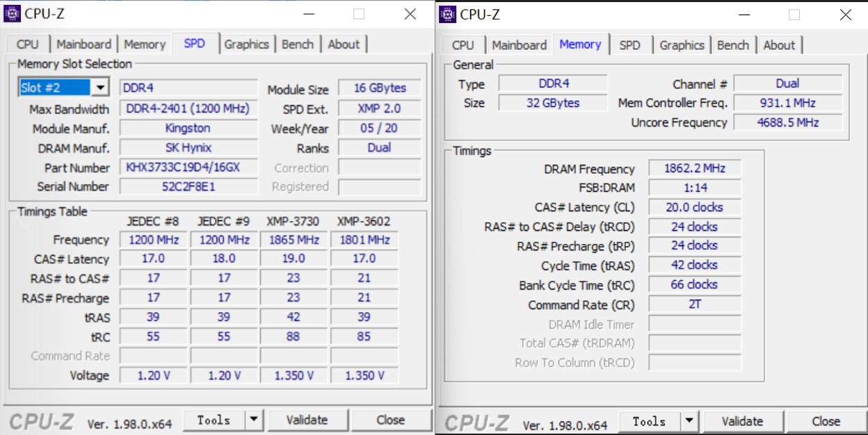
Task: Click the tRC value 88 cell
Action: pos(294,336)
